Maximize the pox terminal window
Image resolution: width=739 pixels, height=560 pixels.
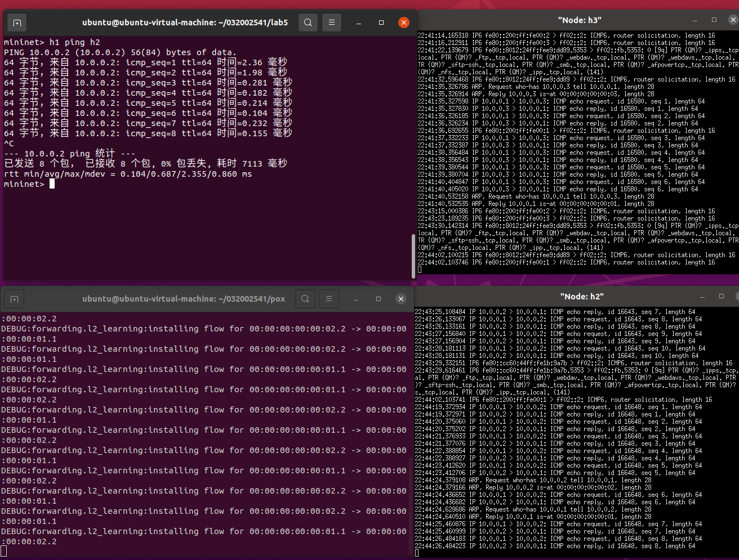(x=379, y=299)
